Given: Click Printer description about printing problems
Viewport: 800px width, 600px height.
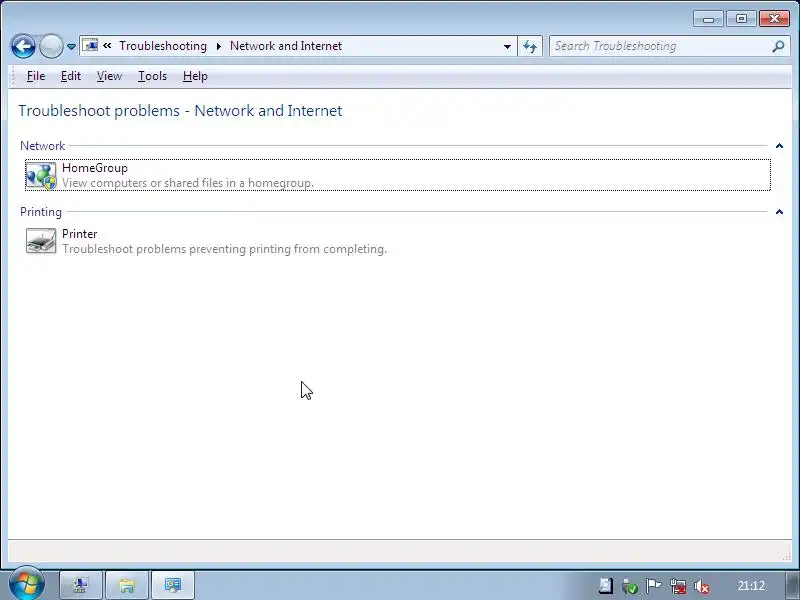Looking at the screenshot, I should (x=224, y=249).
